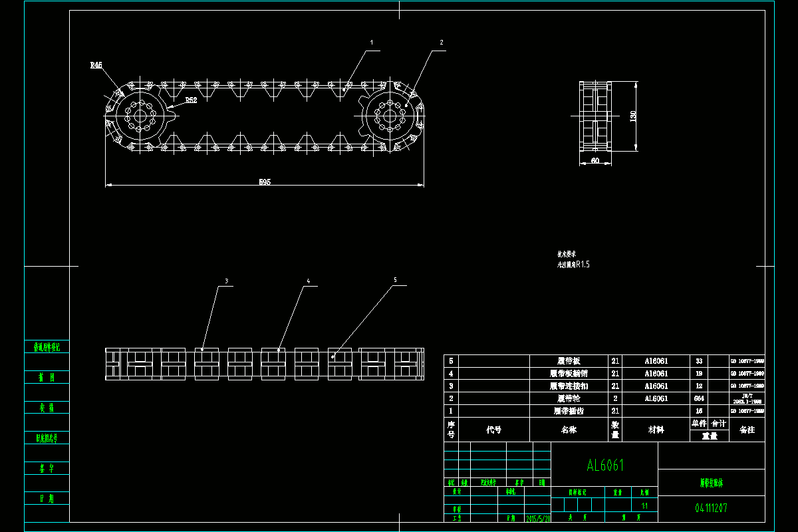Image resolution: width=798 pixels, height=532 pixels.
Task: Click the 合计 sub-header
Action: (x=719, y=423)
